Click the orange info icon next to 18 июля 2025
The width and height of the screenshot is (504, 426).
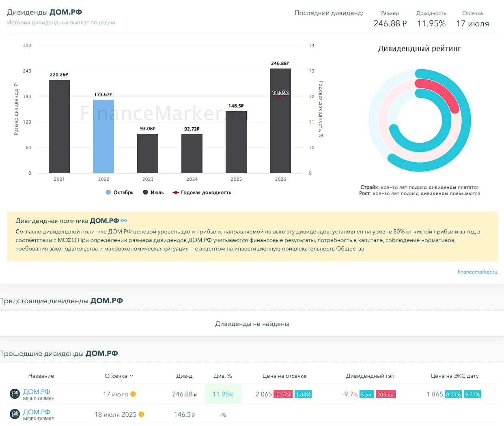(141, 414)
